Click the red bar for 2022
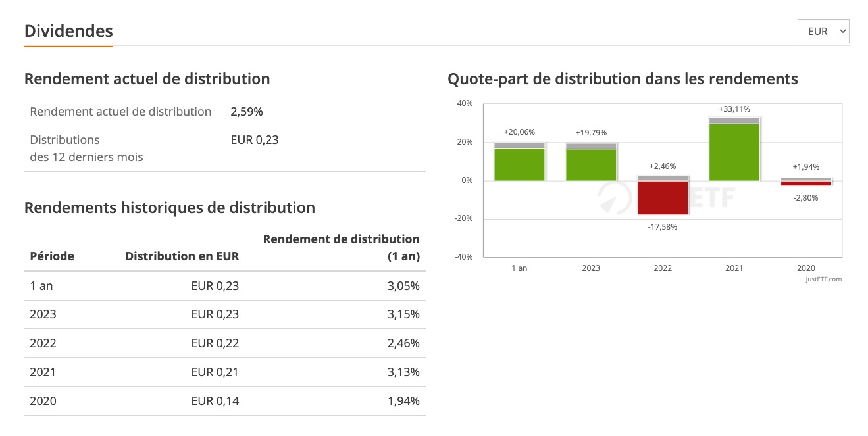 coord(663,197)
